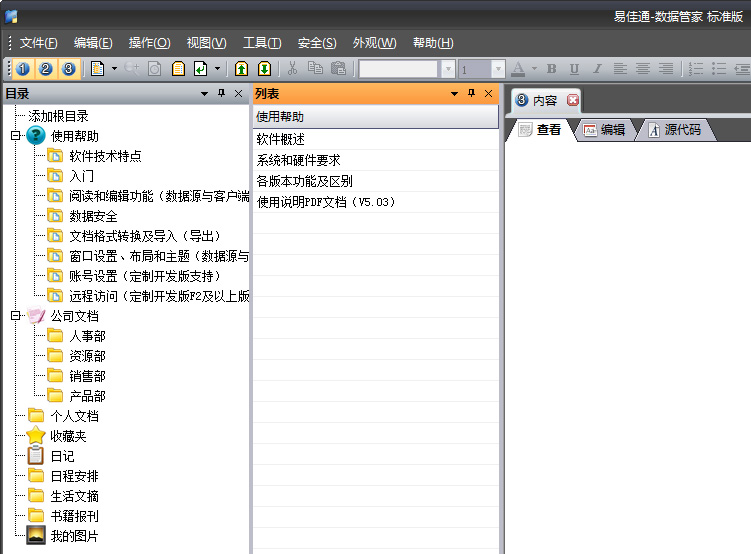
Task: Click the blue question mark 使用帮助 icon
Action: (x=36, y=136)
